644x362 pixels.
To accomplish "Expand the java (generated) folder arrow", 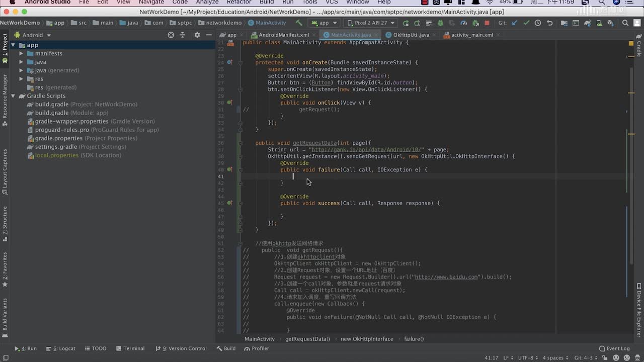I will pos(22,70).
